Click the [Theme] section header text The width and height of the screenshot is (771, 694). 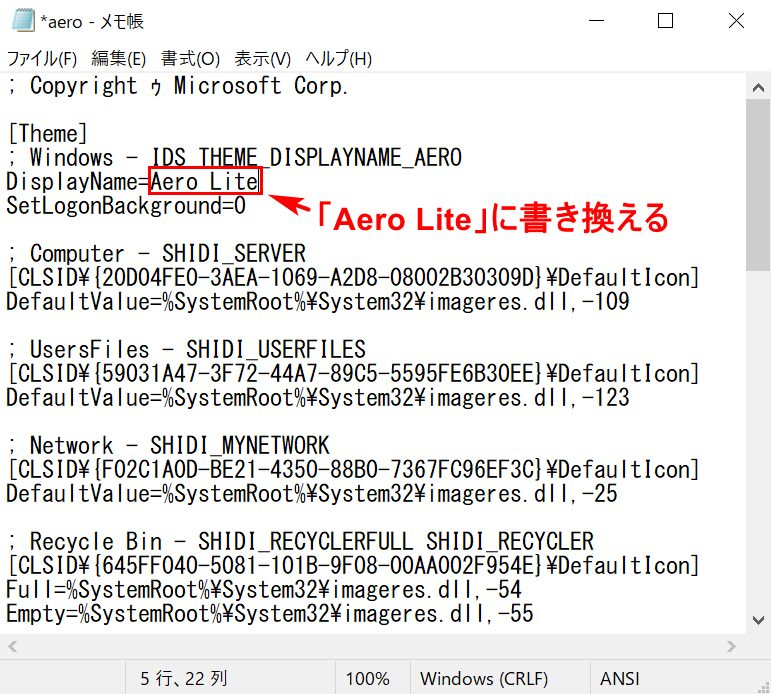(48, 134)
